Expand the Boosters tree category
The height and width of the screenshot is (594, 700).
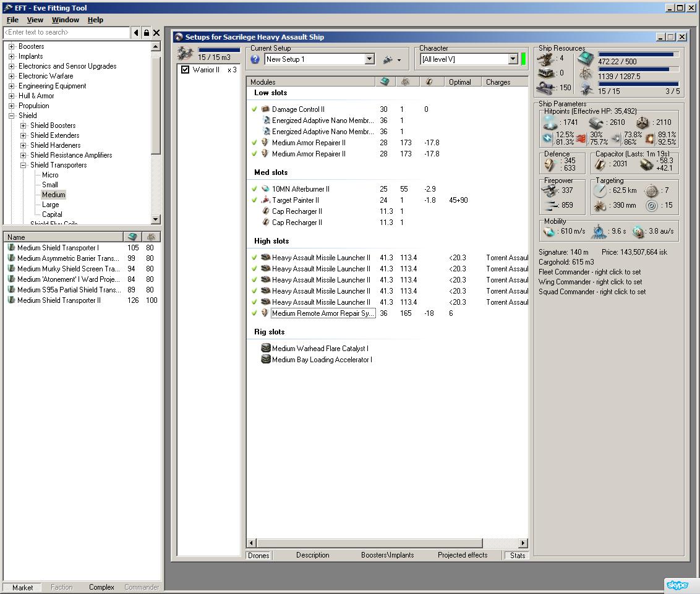point(12,46)
